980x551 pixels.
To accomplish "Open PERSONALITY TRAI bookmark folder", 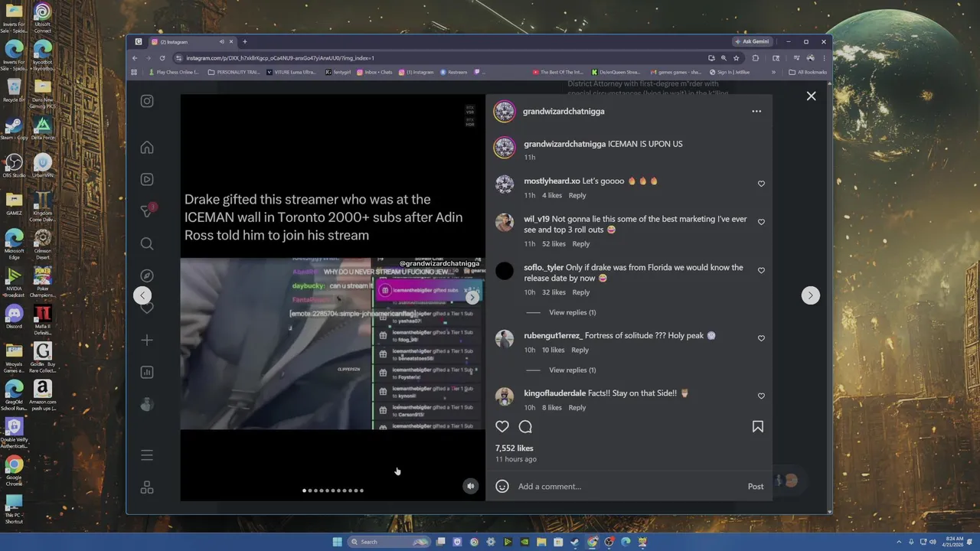I will [x=234, y=73].
